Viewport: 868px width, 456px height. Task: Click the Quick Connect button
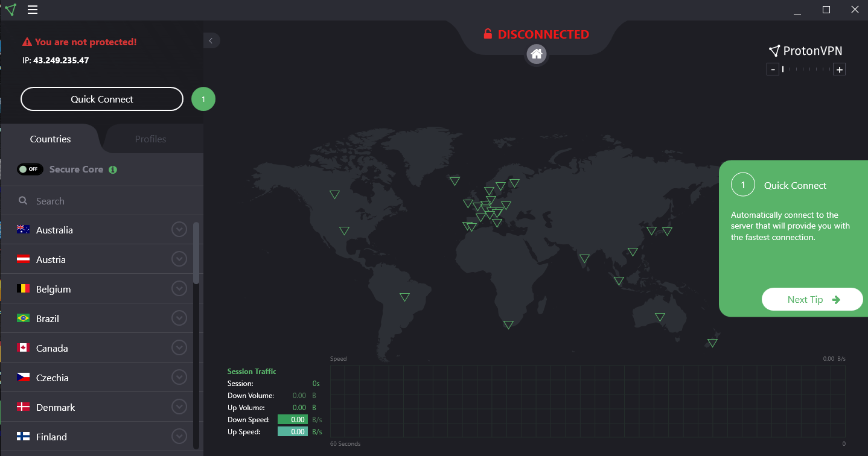(x=101, y=99)
